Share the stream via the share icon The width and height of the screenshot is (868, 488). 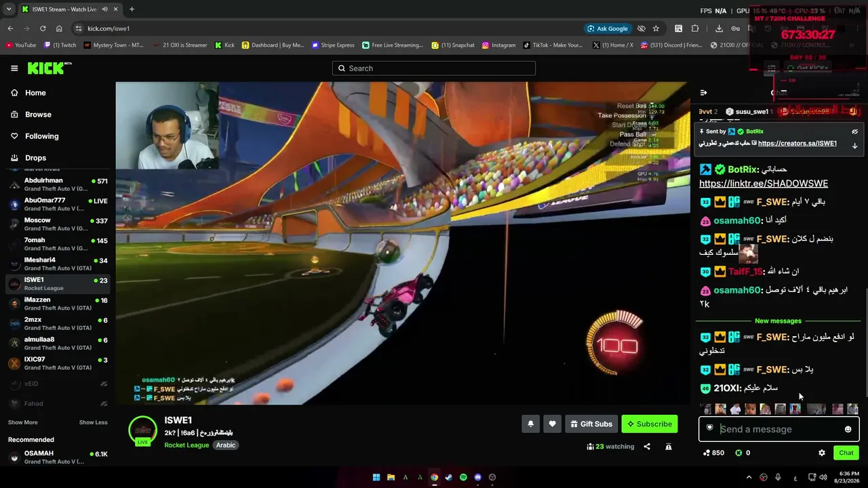coord(647,447)
